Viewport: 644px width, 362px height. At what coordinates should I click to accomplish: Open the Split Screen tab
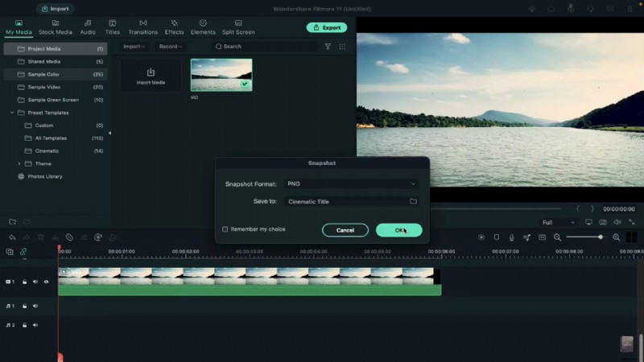[238, 27]
